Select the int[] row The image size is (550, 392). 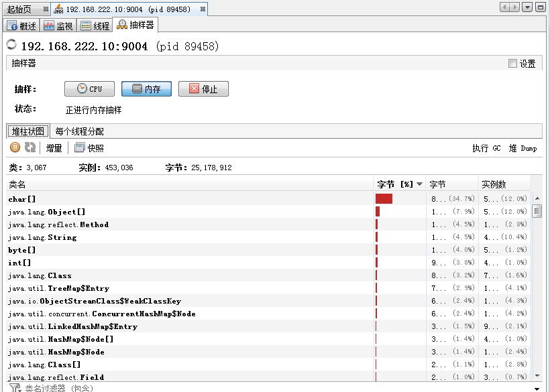coord(269,263)
